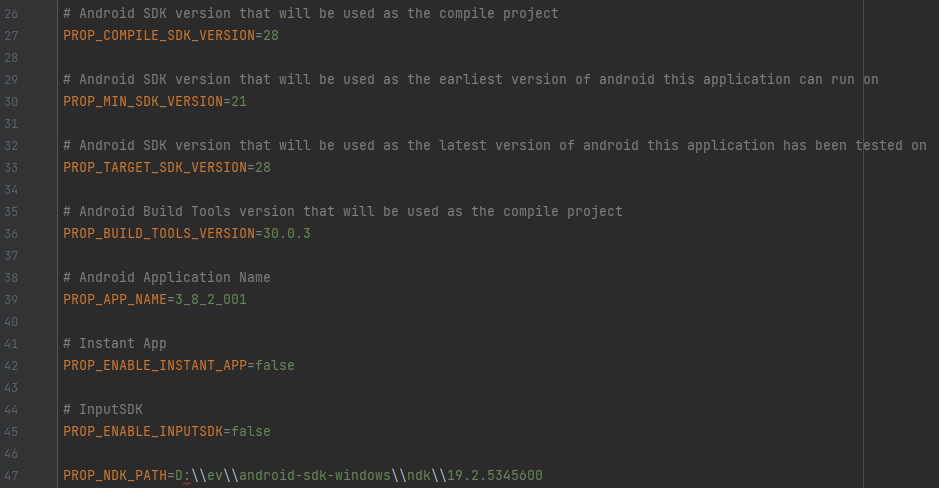Click false value of PROP_ENABLE_INPUTSDK

tap(251, 431)
